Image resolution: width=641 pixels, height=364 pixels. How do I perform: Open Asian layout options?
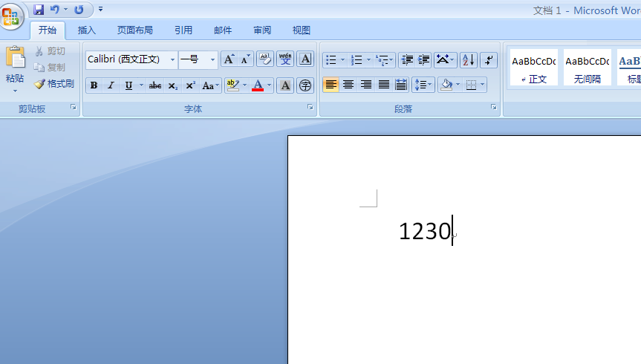pos(445,60)
